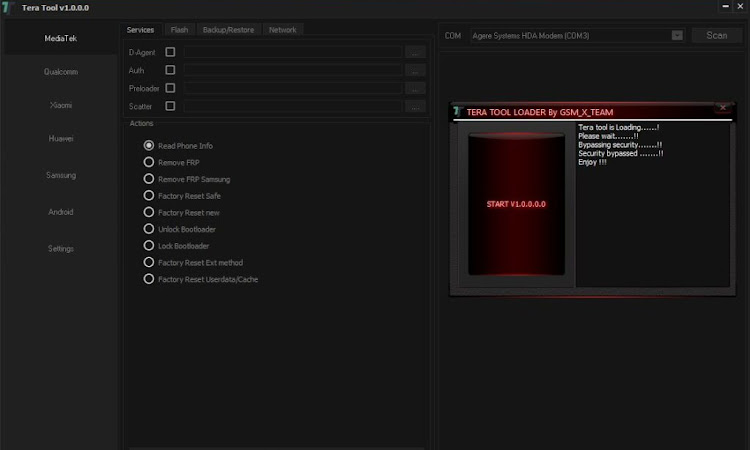Image resolution: width=750 pixels, height=450 pixels.
Task: Select the Factory Reset Safe option
Action: [x=149, y=196]
